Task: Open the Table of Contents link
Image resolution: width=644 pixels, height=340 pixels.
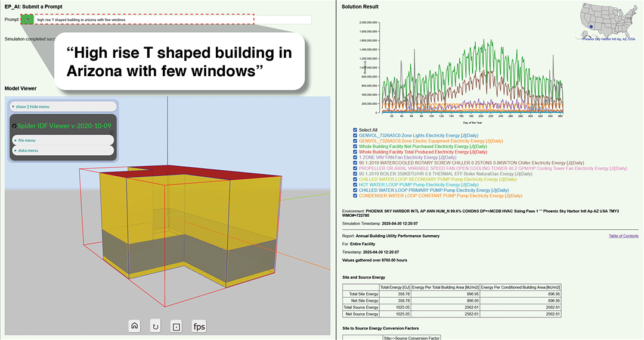Action: point(623,236)
